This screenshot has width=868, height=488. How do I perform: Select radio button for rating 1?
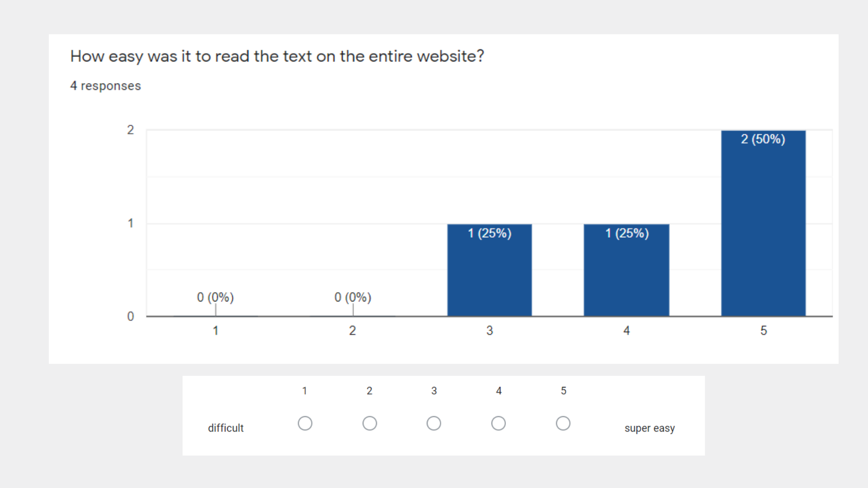click(x=305, y=423)
